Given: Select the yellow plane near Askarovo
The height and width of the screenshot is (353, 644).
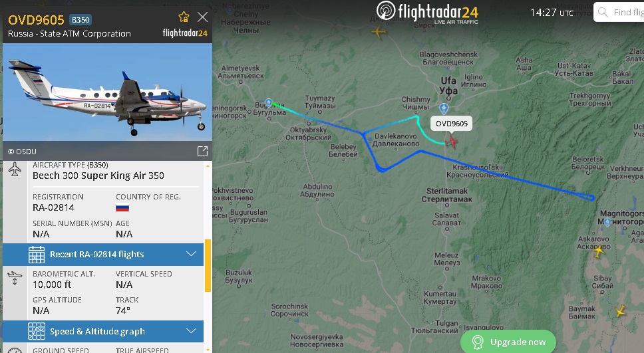Looking at the screenshot, I should point(598,251).
